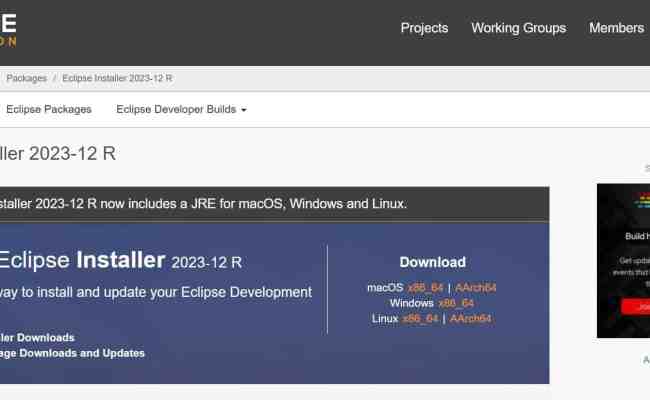Download macOS AArch64 installer
Viewport: 650px width, 400px height.
coord(475,288)
